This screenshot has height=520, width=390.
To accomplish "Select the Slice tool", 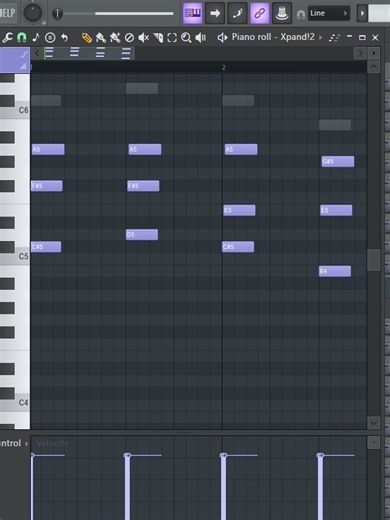I will (x=158, y=38).
